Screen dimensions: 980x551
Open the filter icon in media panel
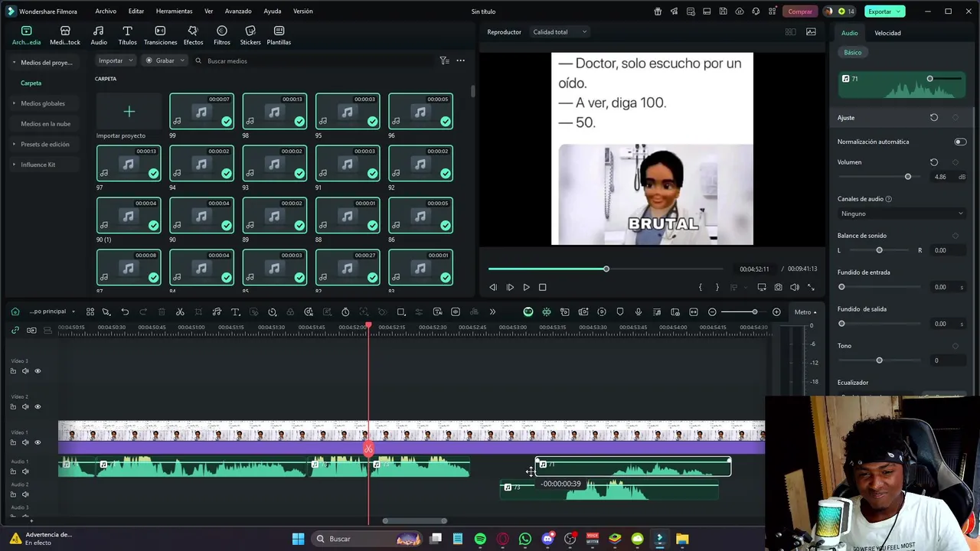pos(444,60)
